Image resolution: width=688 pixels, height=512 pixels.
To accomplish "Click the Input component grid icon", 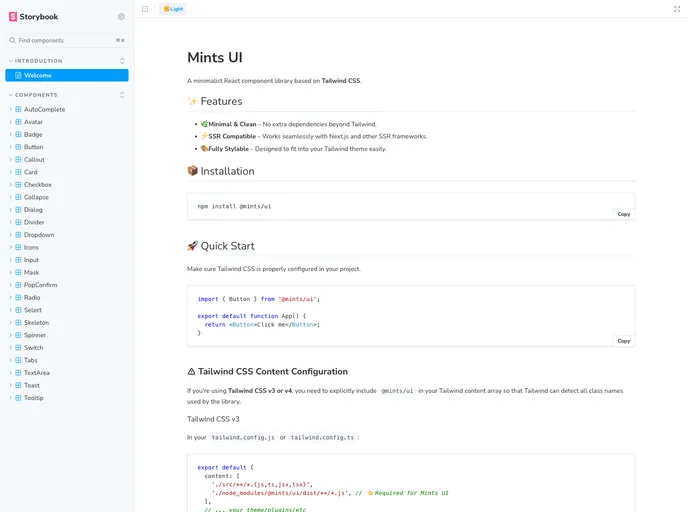I will [18, 260].
